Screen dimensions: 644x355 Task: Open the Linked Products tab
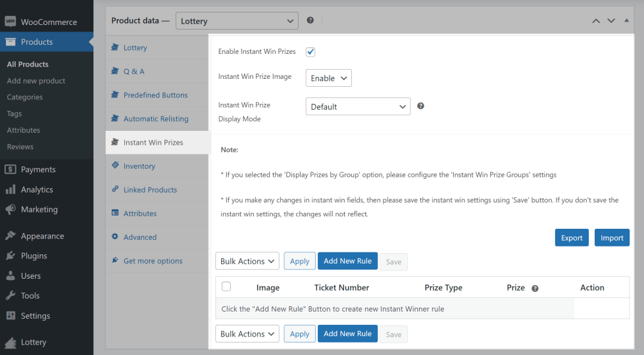[x=150, y=190]
